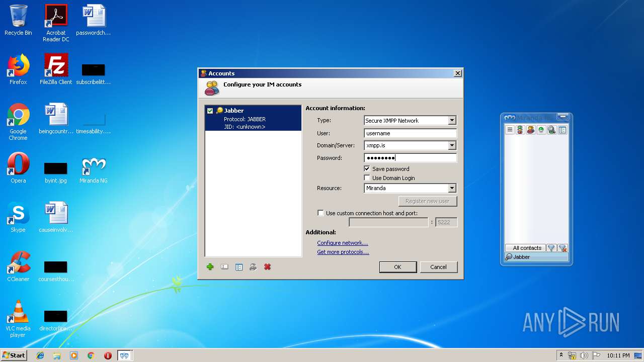This screenshot has height=362, width=644.
Task: Click the filter funnel icon beside All contacts
Action: point(551,248)
